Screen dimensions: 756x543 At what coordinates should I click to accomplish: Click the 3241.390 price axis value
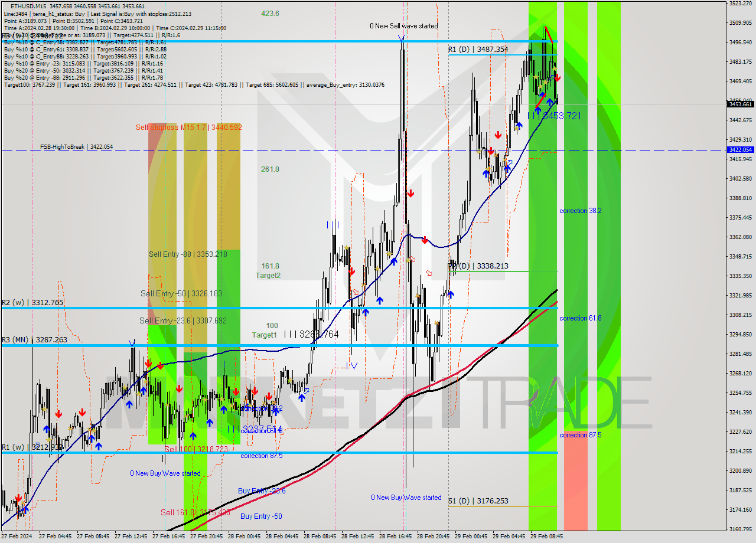pyautogui.click(x=740, y=413)
